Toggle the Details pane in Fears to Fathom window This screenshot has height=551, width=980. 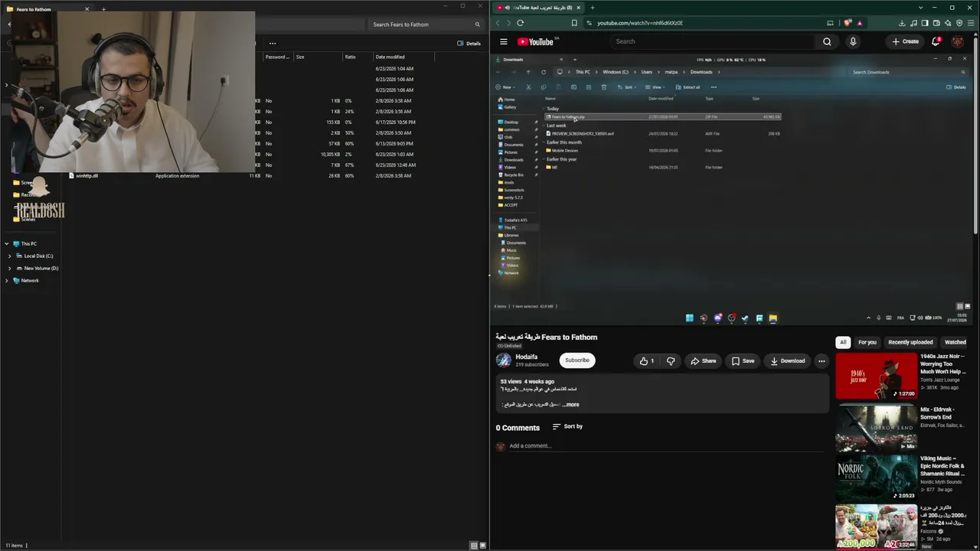point(469,43)
